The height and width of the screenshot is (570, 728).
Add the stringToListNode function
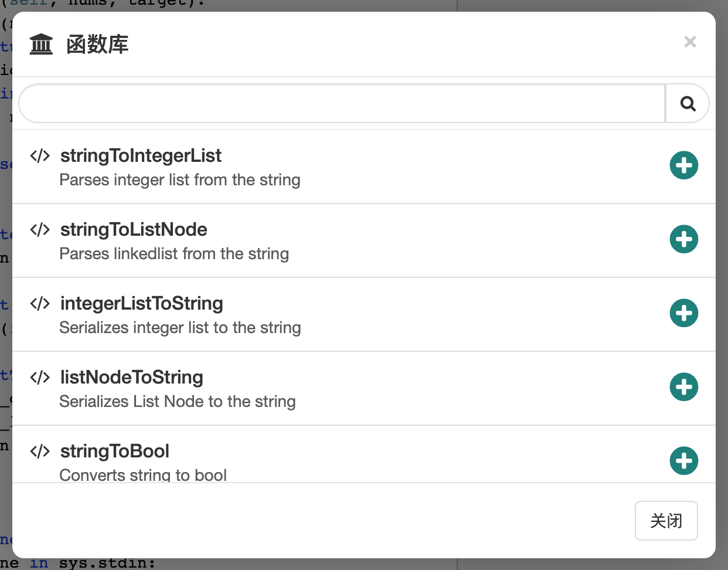(683, 239)
